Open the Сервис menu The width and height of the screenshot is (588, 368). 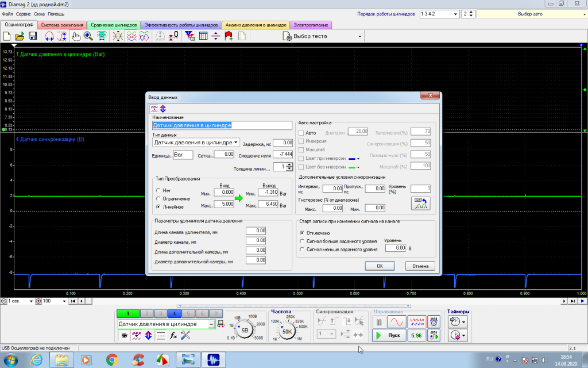click(23, 14)
